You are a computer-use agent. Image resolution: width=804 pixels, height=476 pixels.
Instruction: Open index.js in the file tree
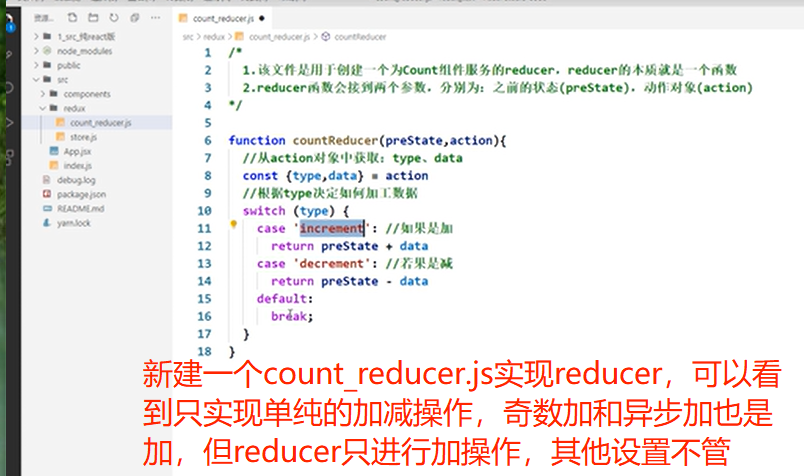click(77, 166)
